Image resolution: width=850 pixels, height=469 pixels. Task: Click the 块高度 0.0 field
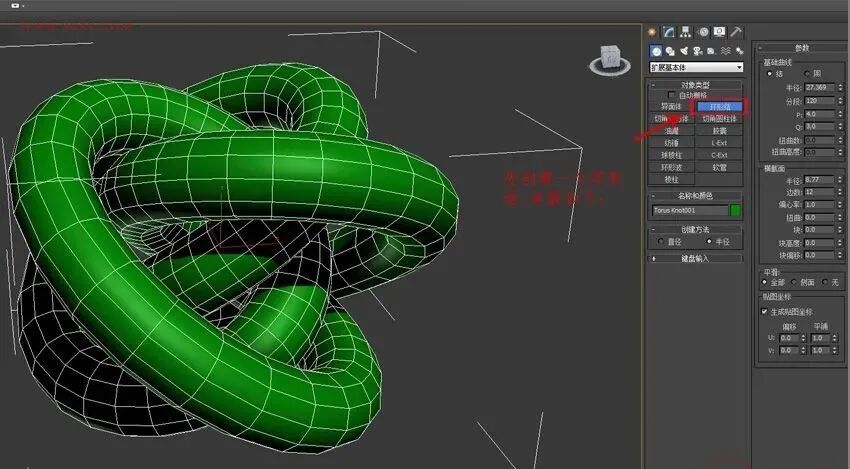point(820,242)
